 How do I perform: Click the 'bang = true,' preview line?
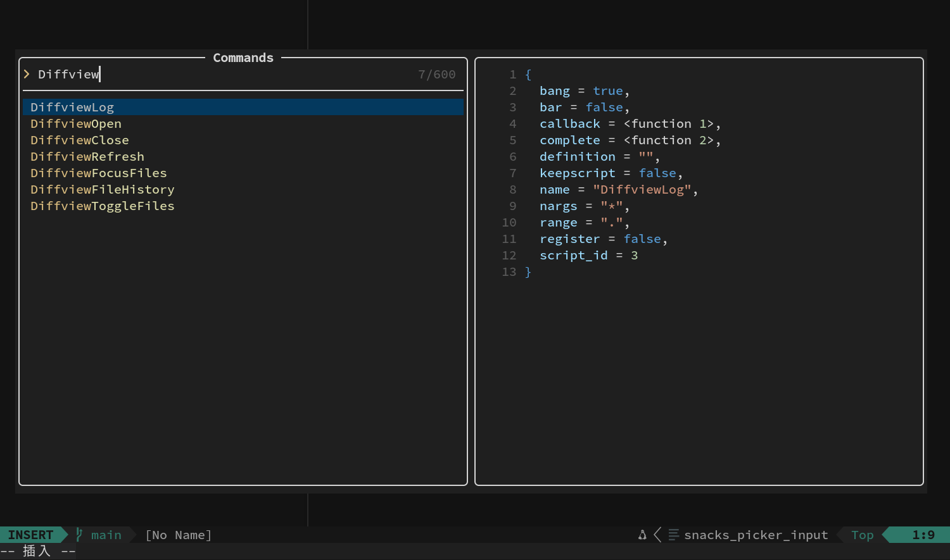(x=585, y=90)
